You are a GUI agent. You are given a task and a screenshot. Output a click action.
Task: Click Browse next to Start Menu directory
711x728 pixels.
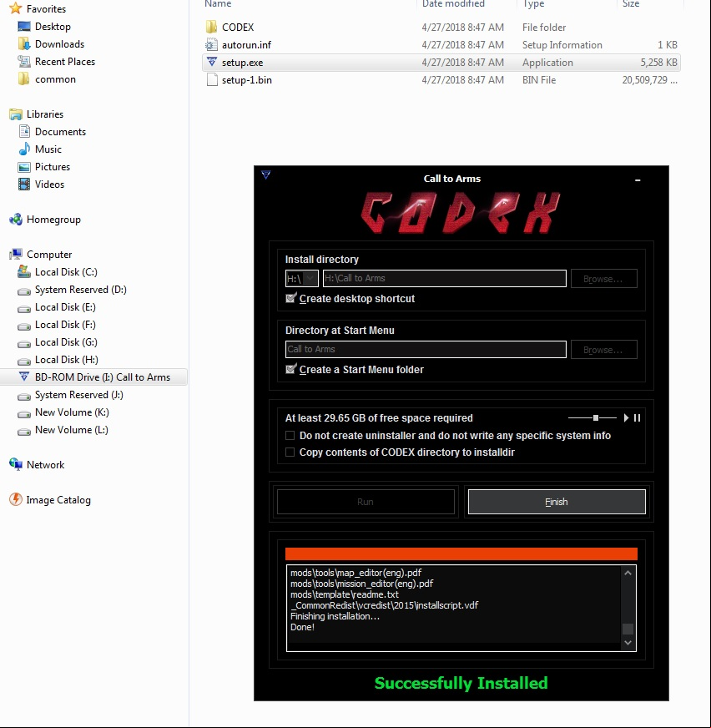click(x=604, y=350)
